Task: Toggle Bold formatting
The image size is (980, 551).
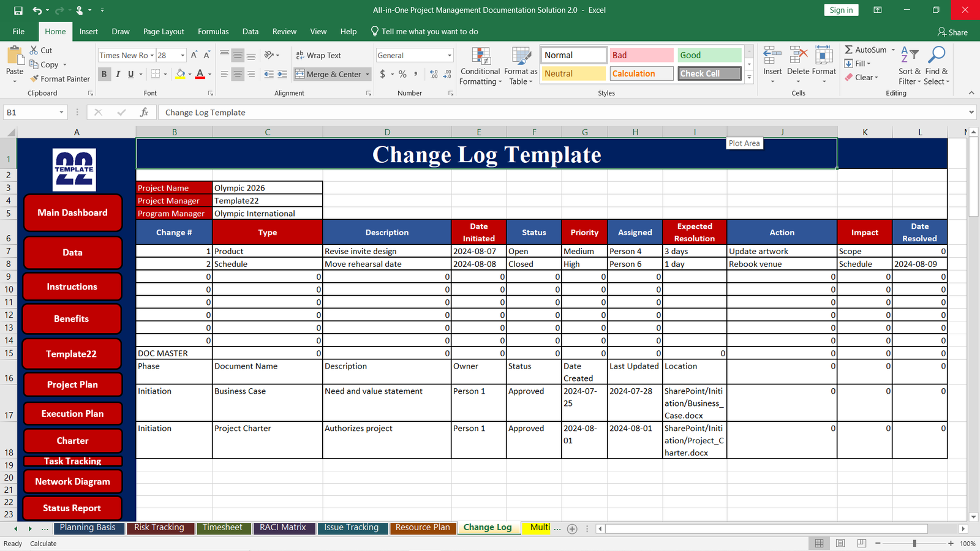Action: pyautogui.click(x=104, y=74)
